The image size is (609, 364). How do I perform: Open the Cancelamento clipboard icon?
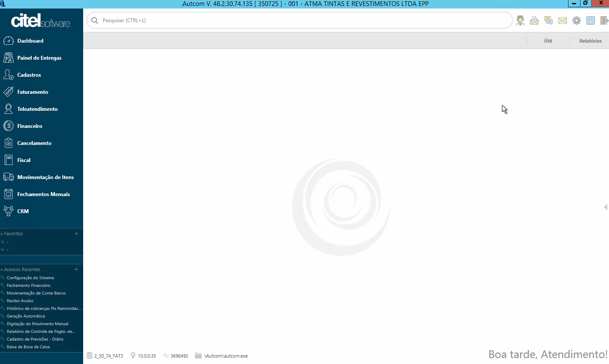click(9, 143)
